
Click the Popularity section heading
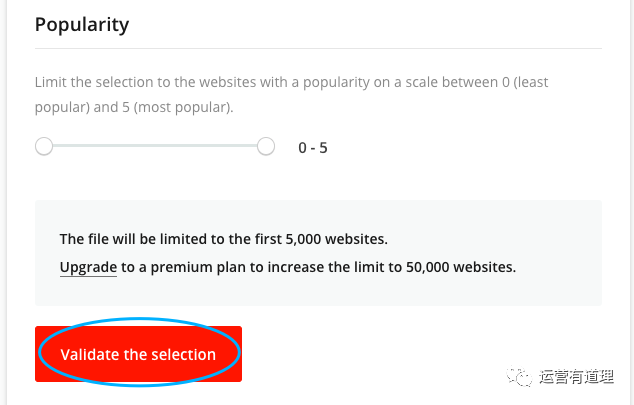pos(82,24)
